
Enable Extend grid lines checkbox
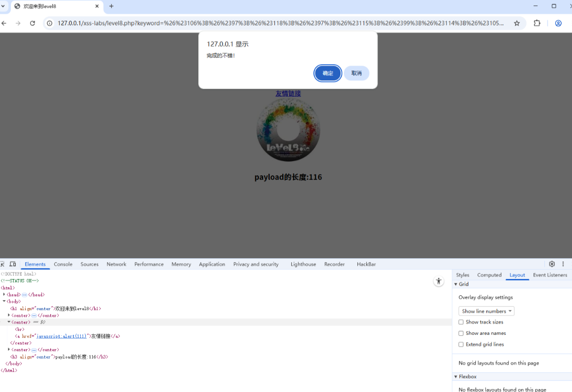[461, 344]
